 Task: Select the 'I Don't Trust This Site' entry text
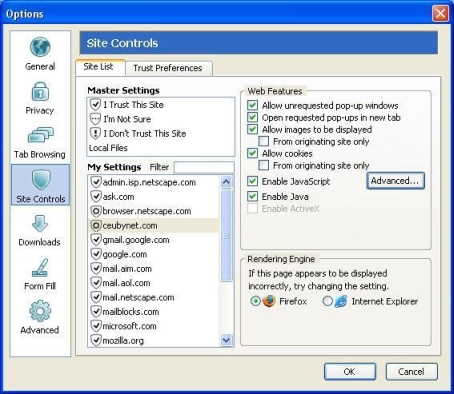click(x=145, y=133)
